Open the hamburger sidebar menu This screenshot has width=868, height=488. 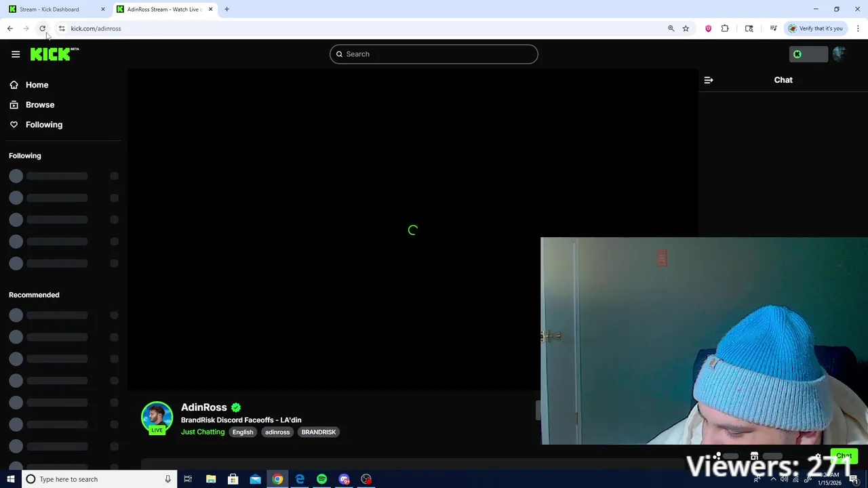16,54
